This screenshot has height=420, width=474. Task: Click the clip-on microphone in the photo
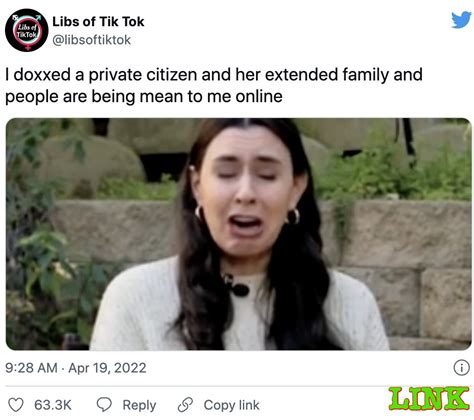[236, 286]
